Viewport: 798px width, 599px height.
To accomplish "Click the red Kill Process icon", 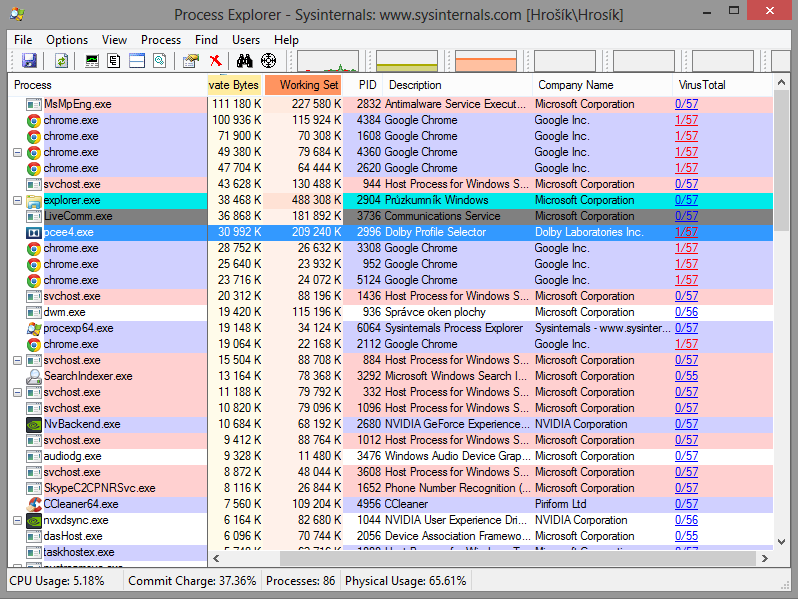I will point(216,61).
